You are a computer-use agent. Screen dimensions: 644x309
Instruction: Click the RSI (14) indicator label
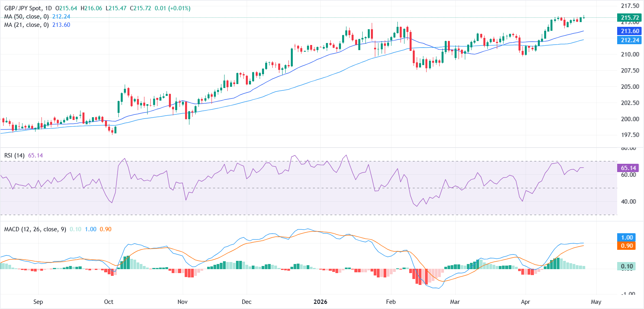[14, 155]
